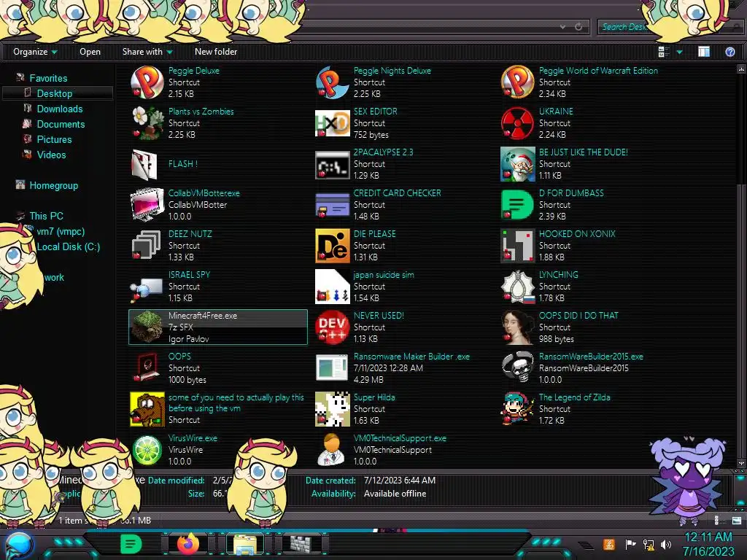Viewport: 747px width, 560px height.
Task: Select the OOPS shortcut icon
Action: (146, 367)
